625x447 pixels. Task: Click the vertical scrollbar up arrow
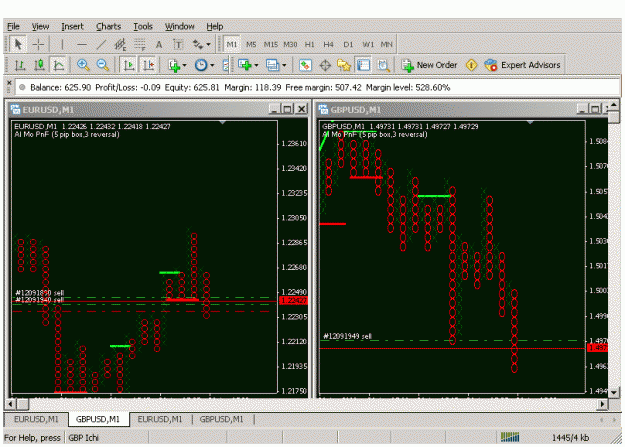pyautogui.click(x=614, y=105)
